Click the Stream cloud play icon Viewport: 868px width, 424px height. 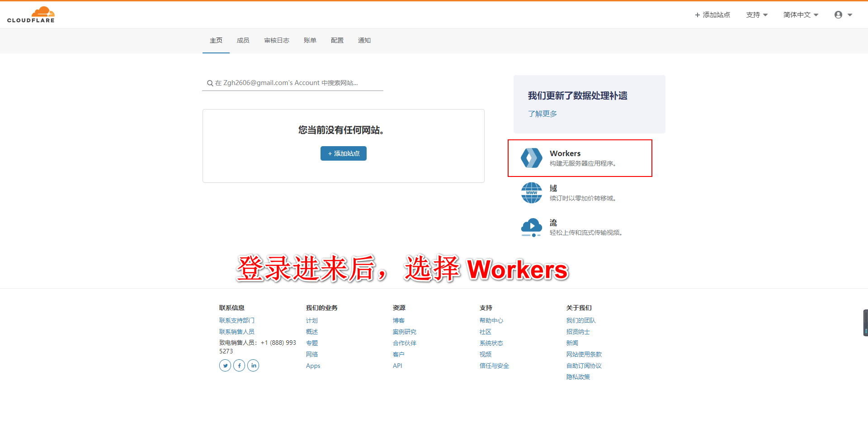[x=532, y=227]
